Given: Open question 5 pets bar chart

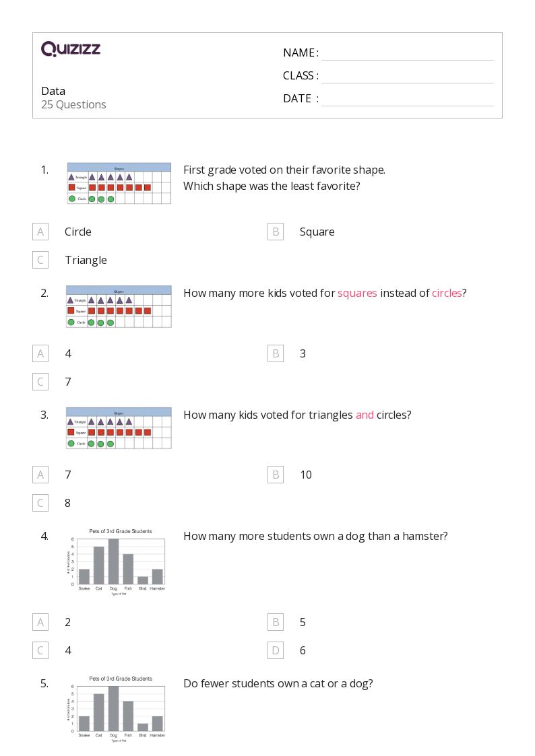Looking at the screenshot, I should 117,710.
